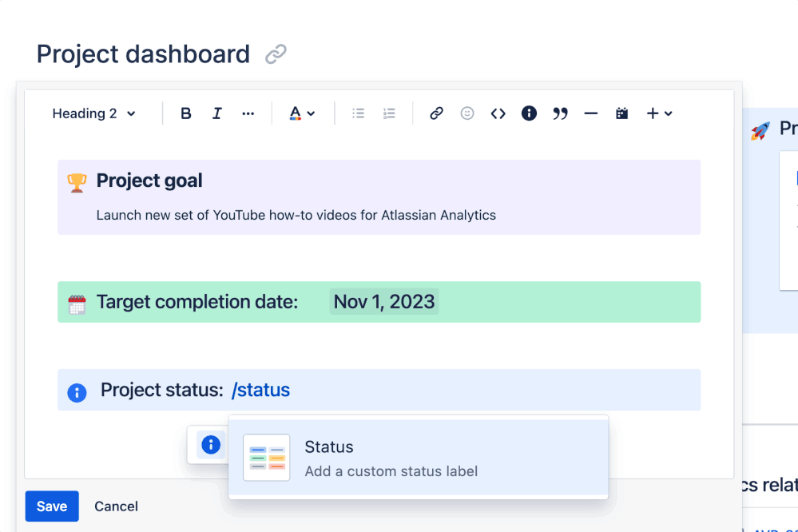Insert a horizontal divider
This screenshot has width=798, height=532.
pos(591,113)
